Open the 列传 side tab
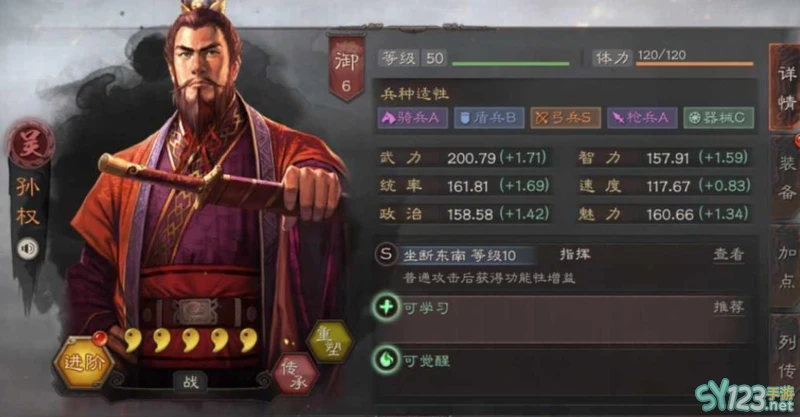The width and height of the screenshot is (800, 417). pos(786,356)
